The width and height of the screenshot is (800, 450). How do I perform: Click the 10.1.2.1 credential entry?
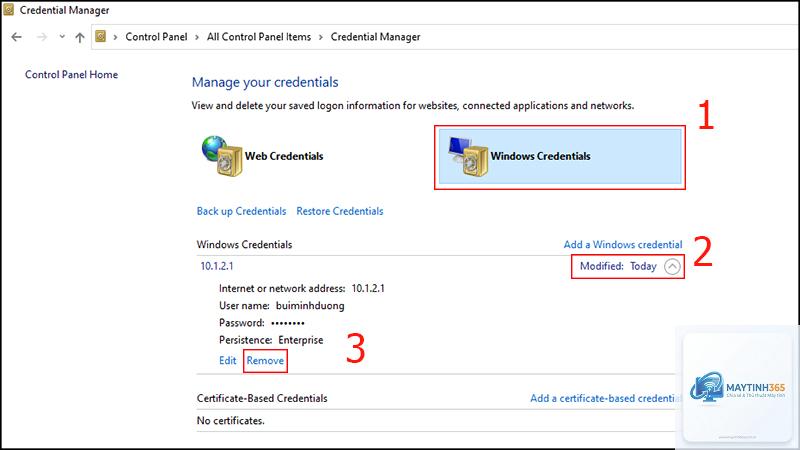[217, 266]
